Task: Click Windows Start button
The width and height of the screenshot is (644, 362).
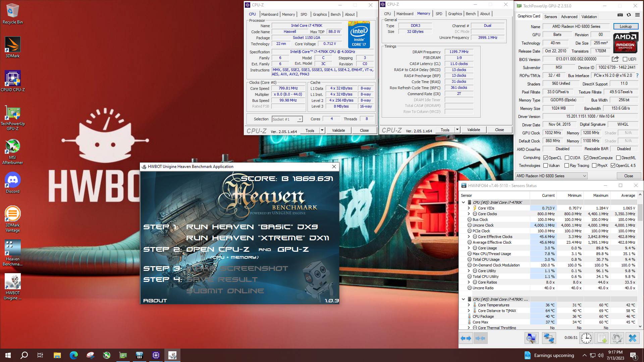Action: coord(8,355)
